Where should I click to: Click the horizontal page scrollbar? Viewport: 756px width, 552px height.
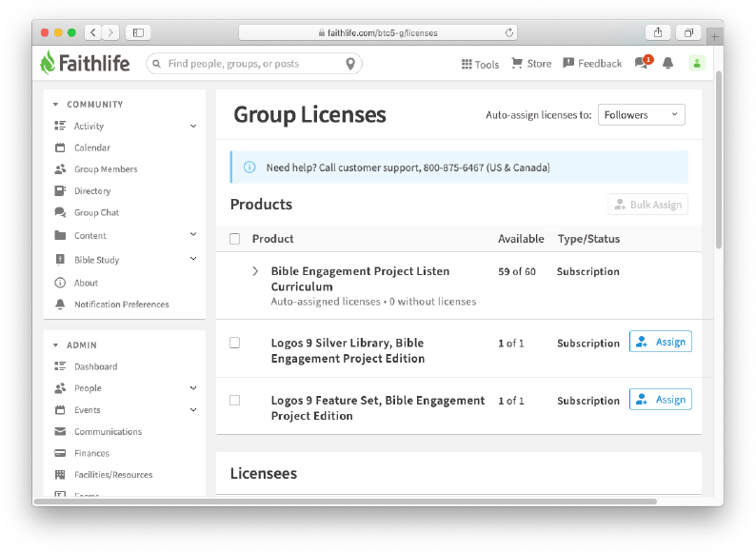346,502
